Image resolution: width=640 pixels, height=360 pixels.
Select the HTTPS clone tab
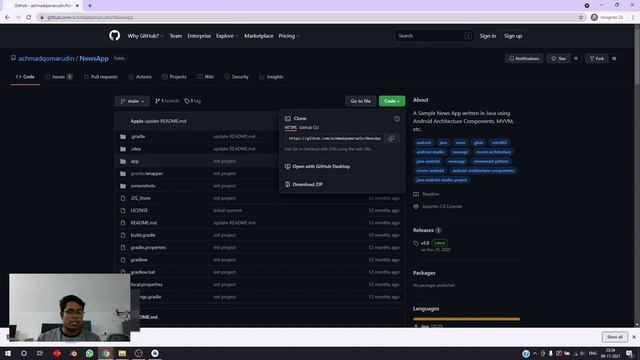[x=291, y=128]
